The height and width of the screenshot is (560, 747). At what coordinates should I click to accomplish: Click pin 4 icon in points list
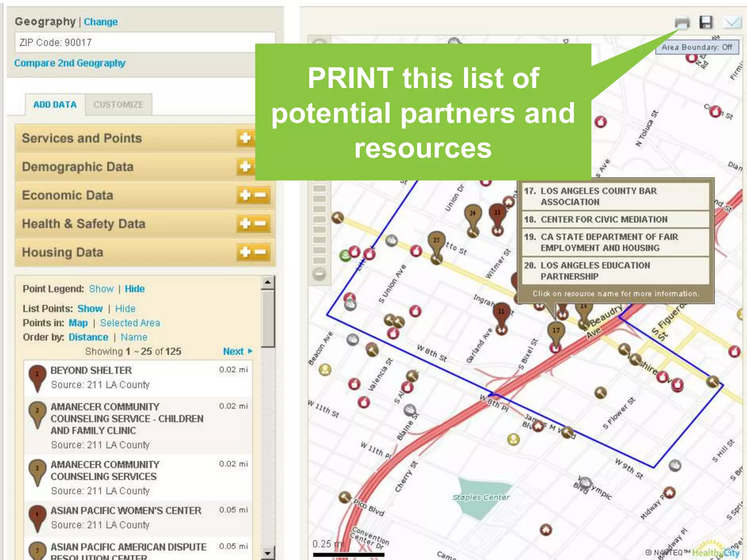coord(37,519)
